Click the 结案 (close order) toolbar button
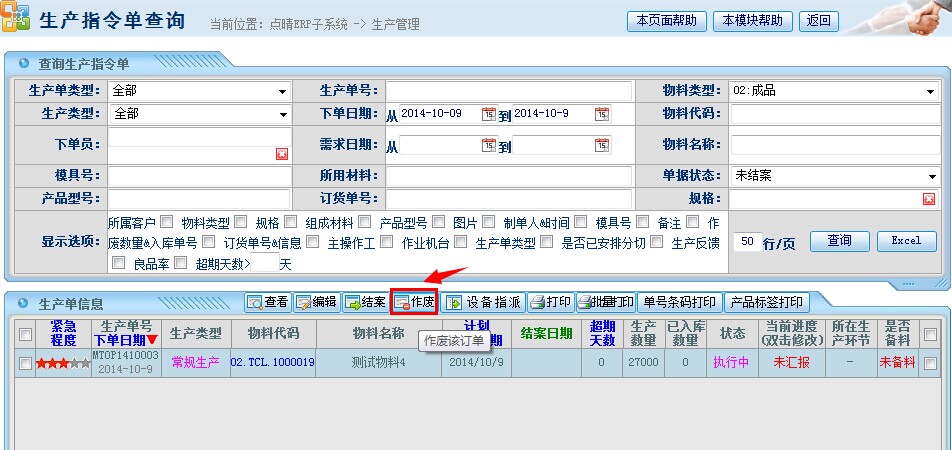The image size is (952, 450). [365, 302]
